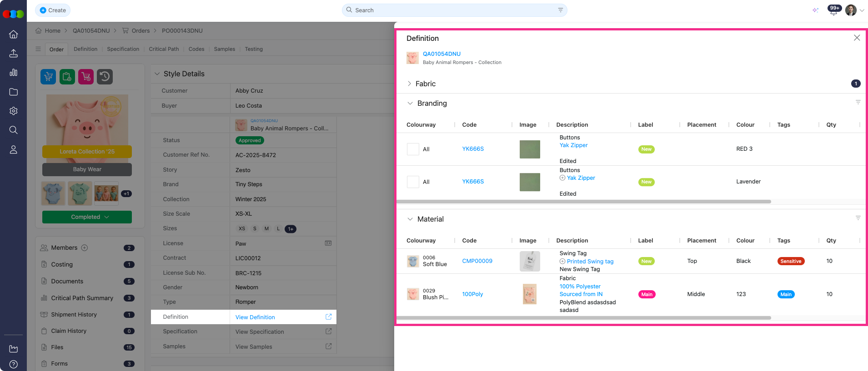This screenshot has width=868, height=371.
Task: Open the bar chart analytics sidebar icon
Action: pyautogui.click(x=14, y=73)
